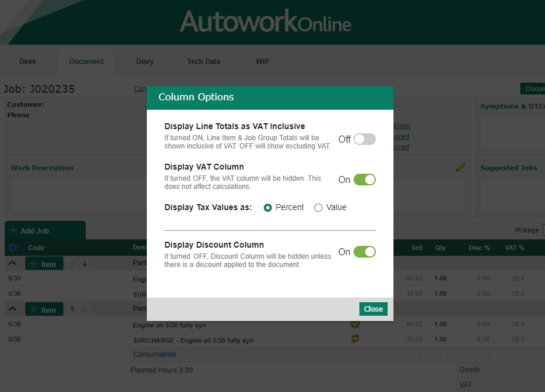The image size is (545, 392).
Task: Select the Percent radio option
Action: pyautogui.click(x=268, y=208)
